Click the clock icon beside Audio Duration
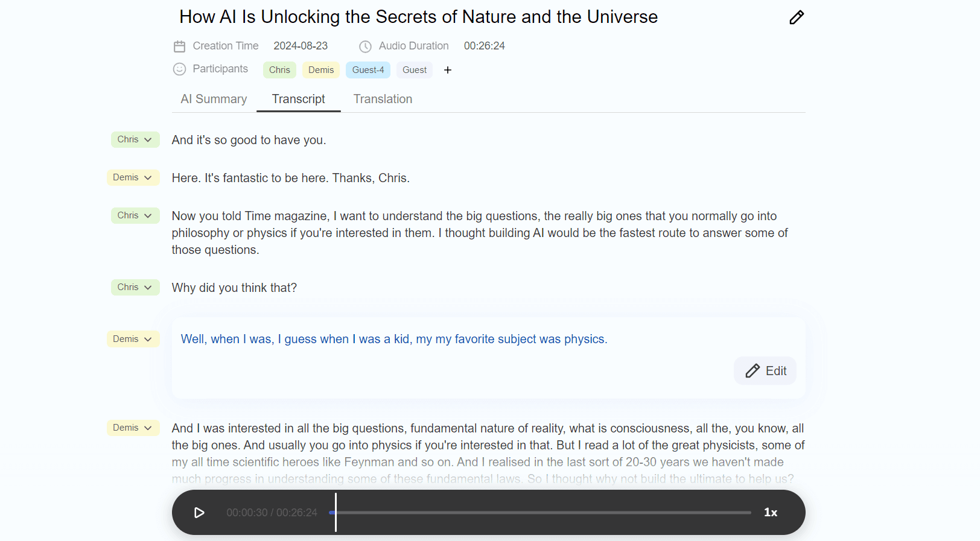 point(365,46)
